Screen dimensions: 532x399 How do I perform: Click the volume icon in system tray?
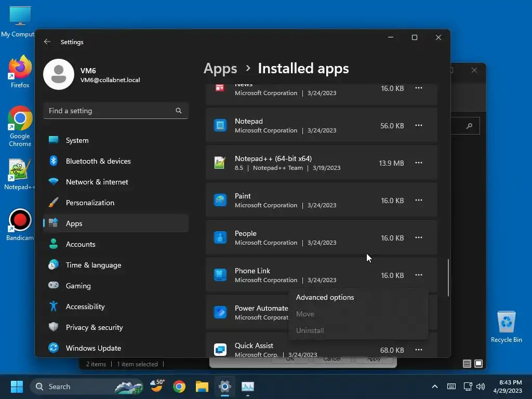point(481,387)
